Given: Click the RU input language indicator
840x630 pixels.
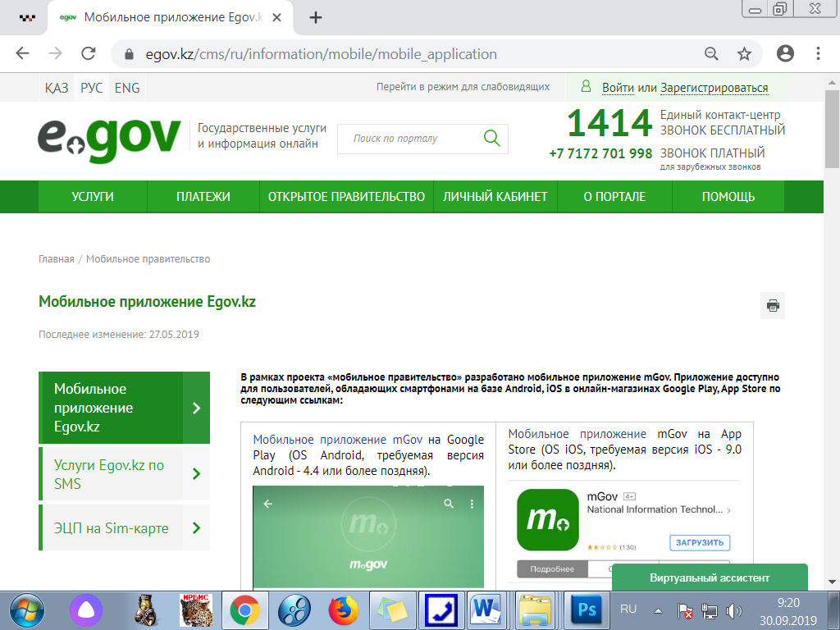Looking at the screenshot, I should click(628, 609).
